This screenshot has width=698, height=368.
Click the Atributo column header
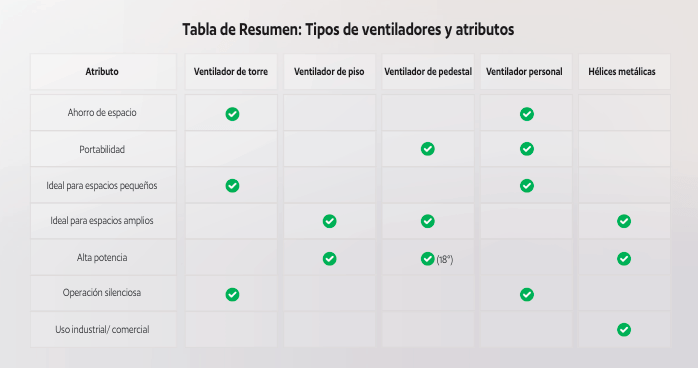click(x=103, y=72)
